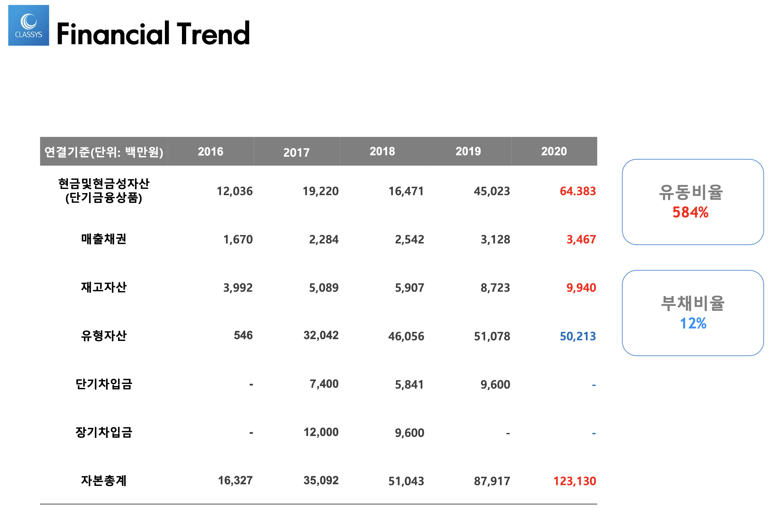Image resolution: width=784 pixels, height=532 pixels.
Task: Select the value 3,128
Action: (496, 239)
